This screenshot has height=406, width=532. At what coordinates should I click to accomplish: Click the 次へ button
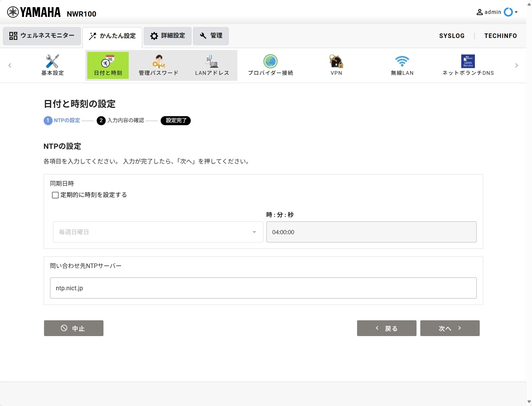[x=450, y=328]
